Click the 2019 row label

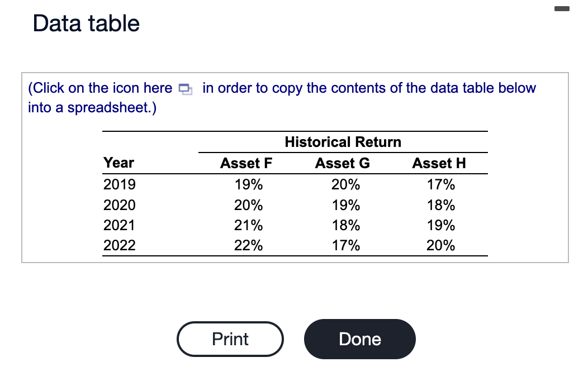click(118, 184)
